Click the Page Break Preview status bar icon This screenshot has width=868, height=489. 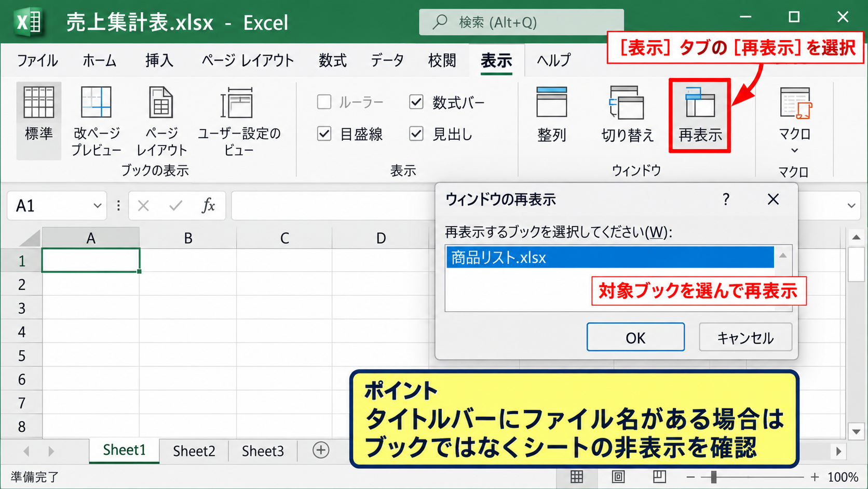[x=659, y=477]
